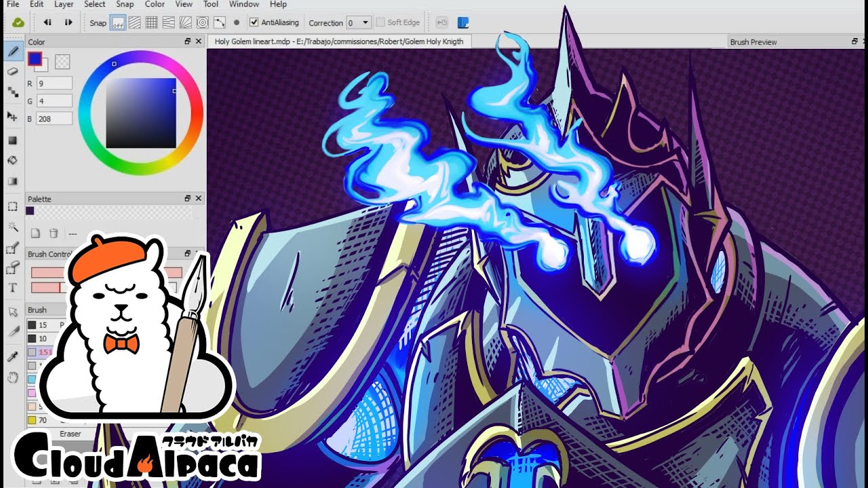Image resolution: width=868 pixels, height=488 pixels.
Task: Enable parallel lines snap
Action: tap(135, 22)
